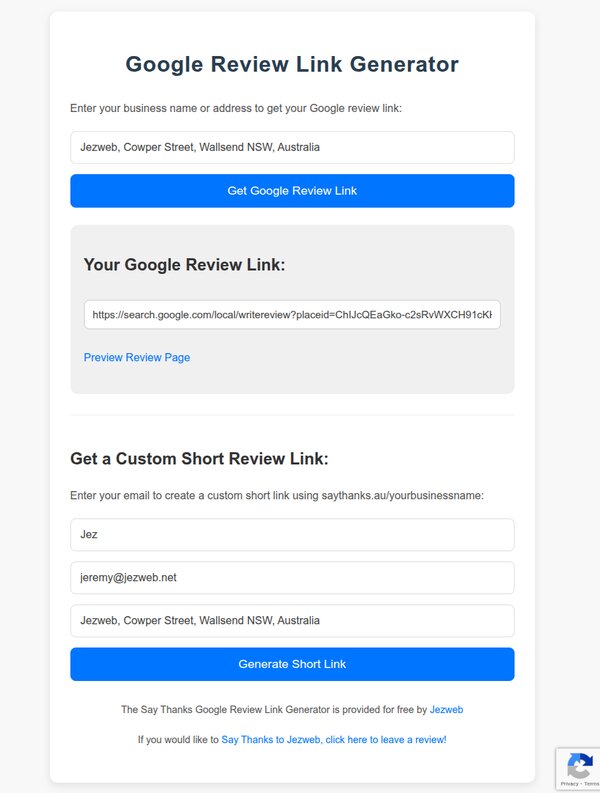Screen dimensions: 600x793
Task: Open the reCAPTCHA Privacy link
Action: click(x=569, y=785)
